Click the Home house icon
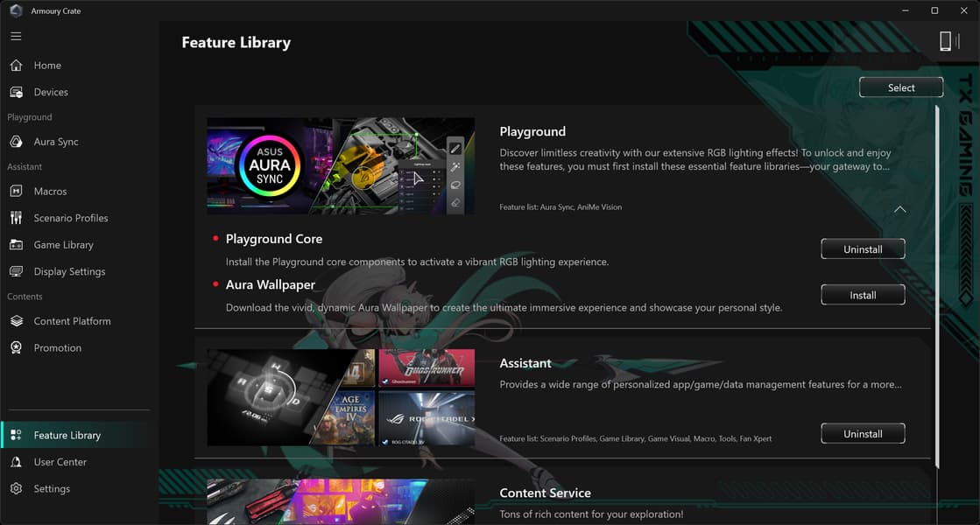 17,65
